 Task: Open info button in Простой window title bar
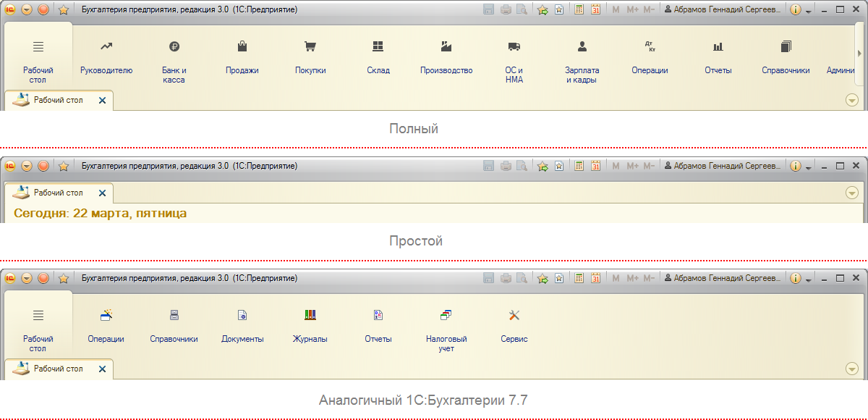796,166
